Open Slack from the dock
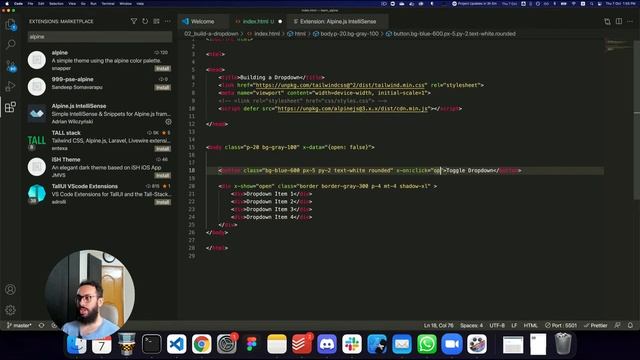The width and height of the screenshot is (640, 360). click(352, 344)
